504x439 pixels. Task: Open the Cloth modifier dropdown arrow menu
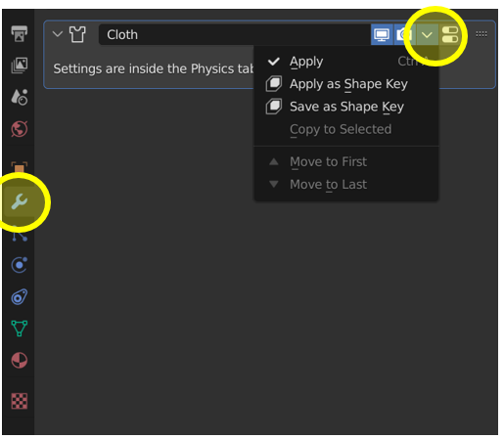coord(427,34)
